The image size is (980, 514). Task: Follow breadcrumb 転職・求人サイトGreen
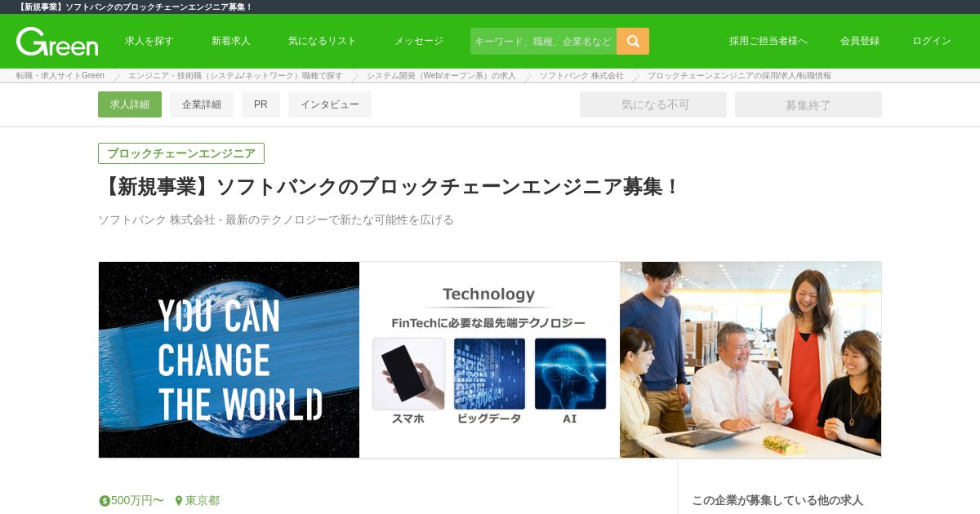tap(60, 75)
